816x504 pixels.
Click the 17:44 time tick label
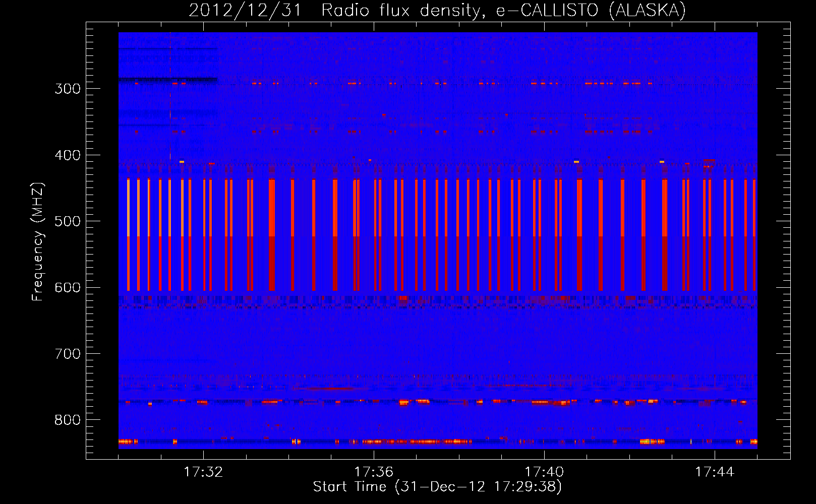coord(715,472)
